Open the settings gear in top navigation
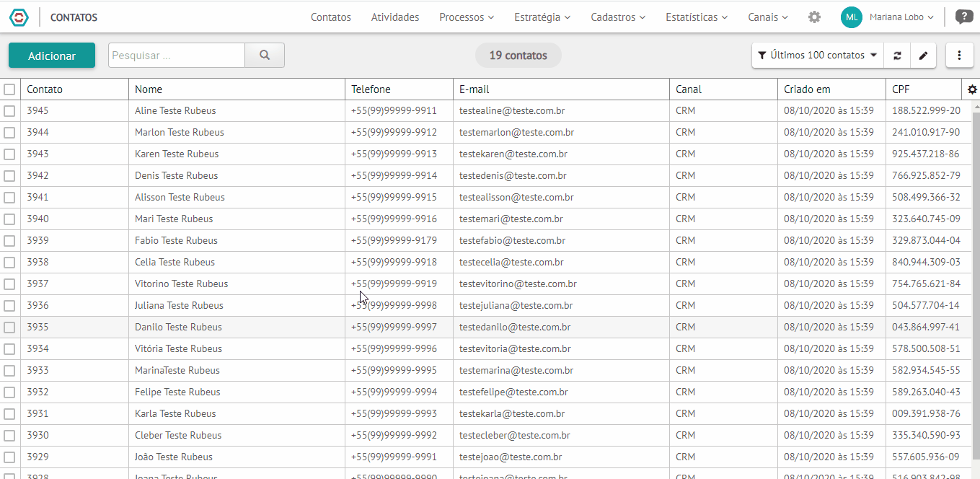This screenshot has width=980, height=479. tap(814, 17)
